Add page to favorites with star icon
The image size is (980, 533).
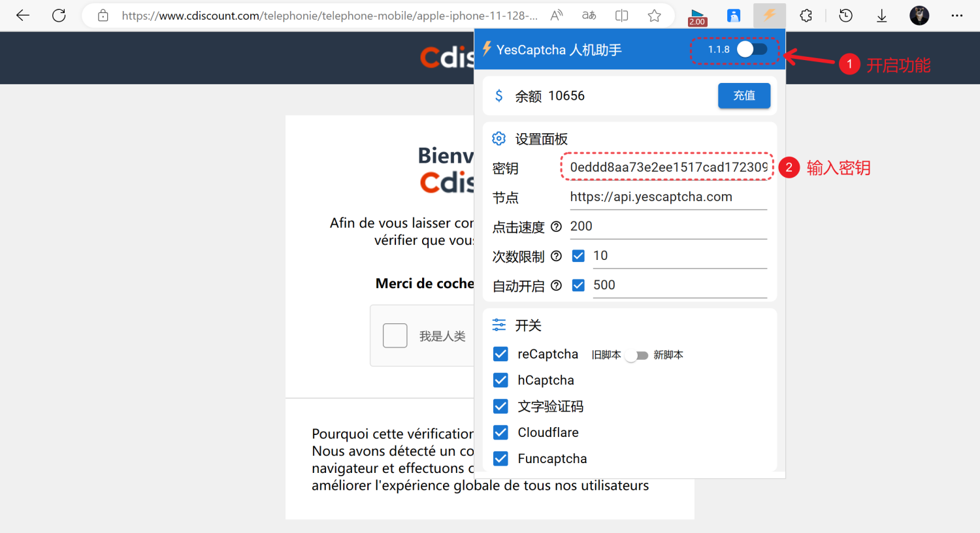(x=655, y=16)
